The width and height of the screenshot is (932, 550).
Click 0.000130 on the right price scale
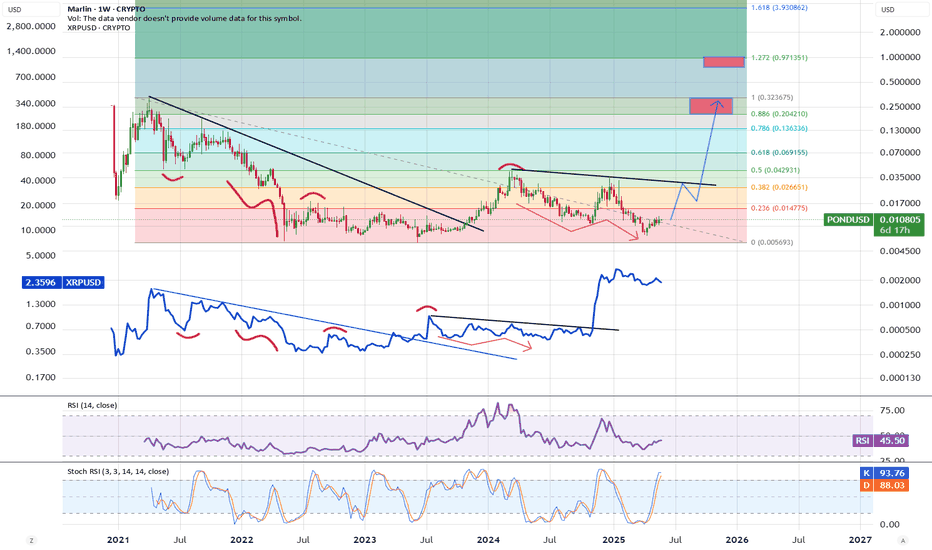(x=900, y=378)
